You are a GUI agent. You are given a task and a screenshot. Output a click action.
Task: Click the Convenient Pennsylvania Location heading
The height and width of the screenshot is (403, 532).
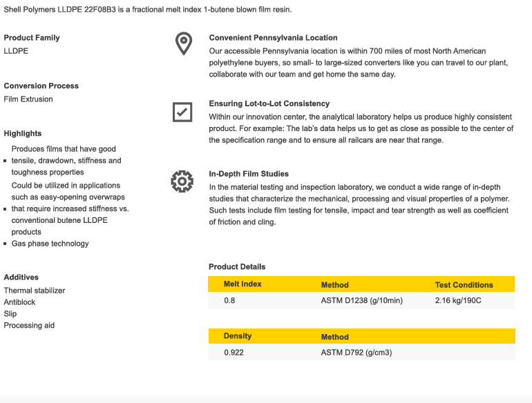273,38
